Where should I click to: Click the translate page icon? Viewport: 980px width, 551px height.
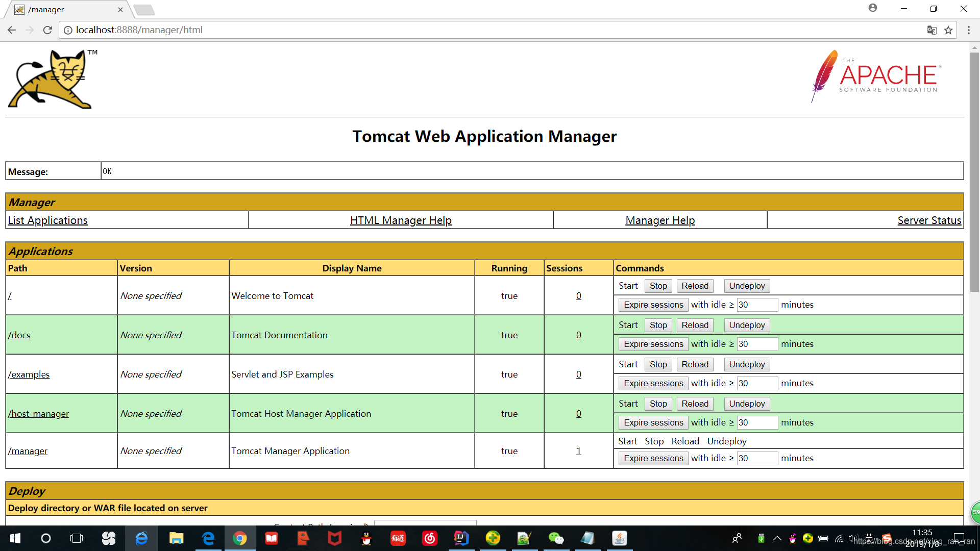[932, 30]
